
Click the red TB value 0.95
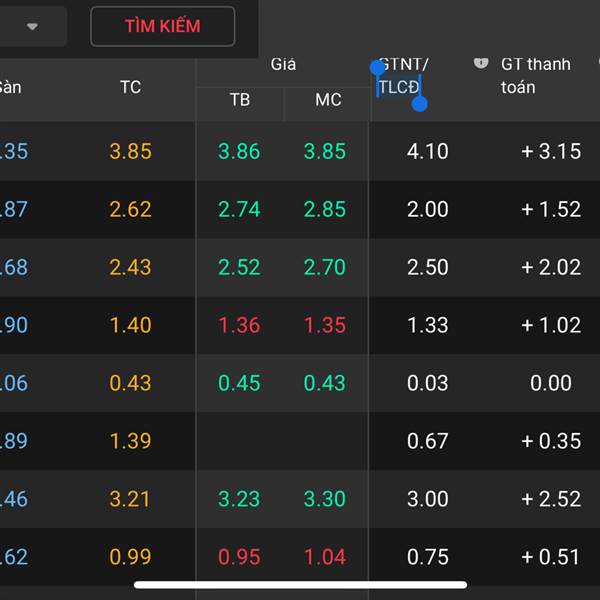(239, 557)
